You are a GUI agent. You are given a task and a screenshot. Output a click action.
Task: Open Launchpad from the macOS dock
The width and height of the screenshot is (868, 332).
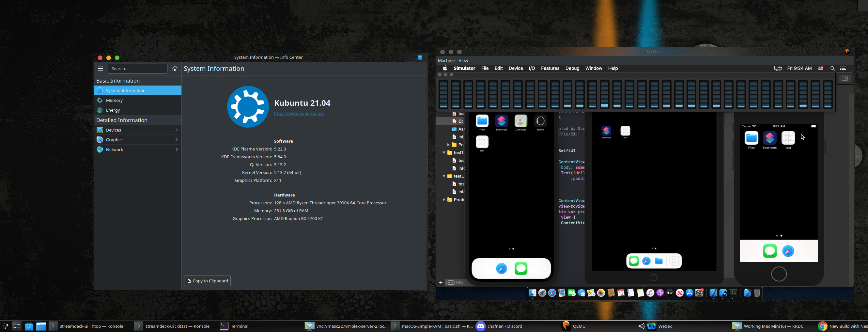point(542,293)
